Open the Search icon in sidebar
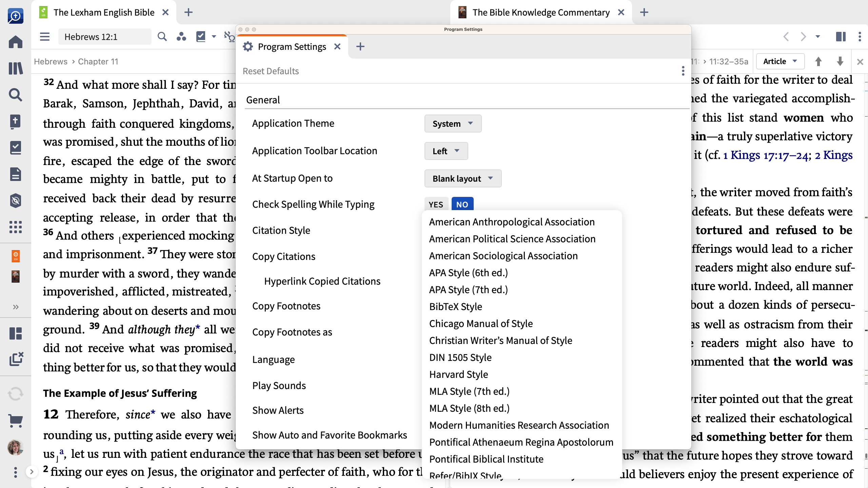Screen dimensions: 868x488 click(x=16, y=95)
